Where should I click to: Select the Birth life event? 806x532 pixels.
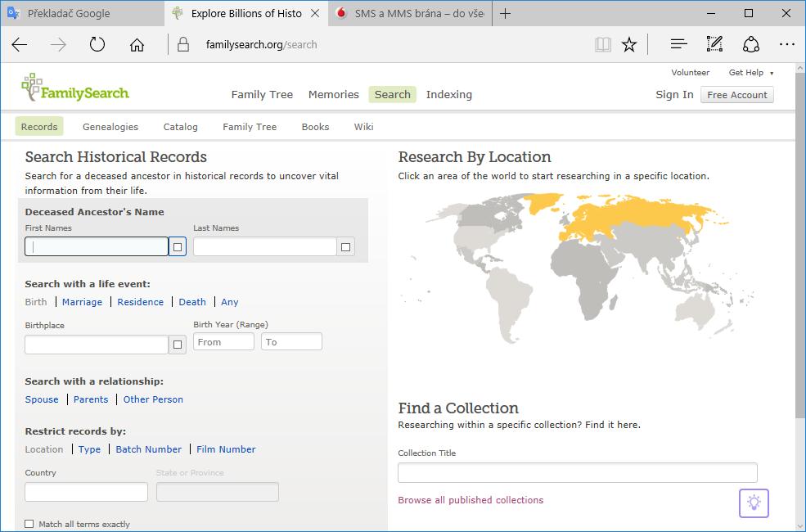point(36,302)
